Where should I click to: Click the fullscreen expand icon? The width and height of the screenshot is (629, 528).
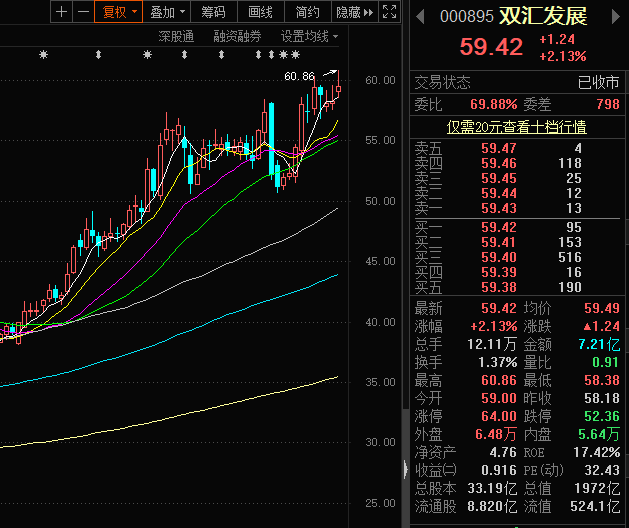(x=389, y=12)
